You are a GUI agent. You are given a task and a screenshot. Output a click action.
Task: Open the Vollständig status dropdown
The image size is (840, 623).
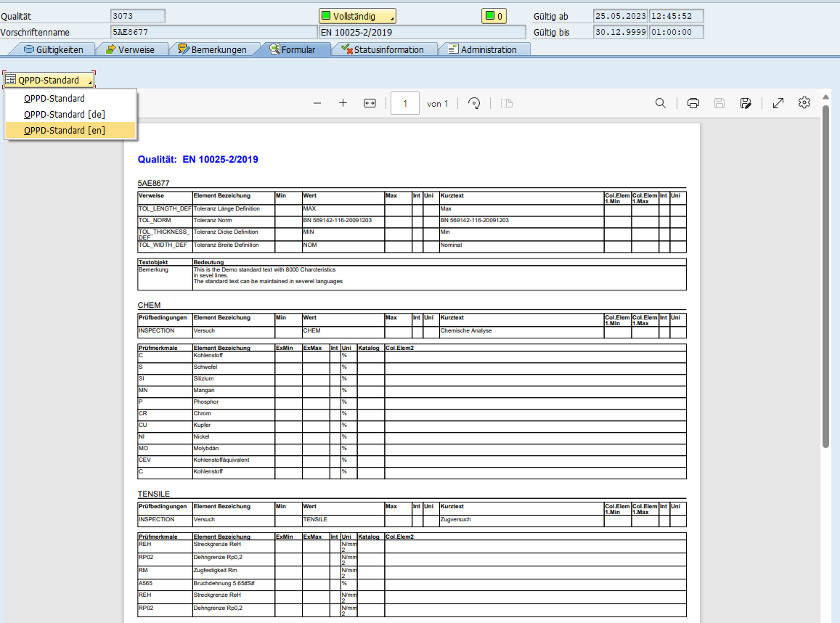[x=357, y=16]
